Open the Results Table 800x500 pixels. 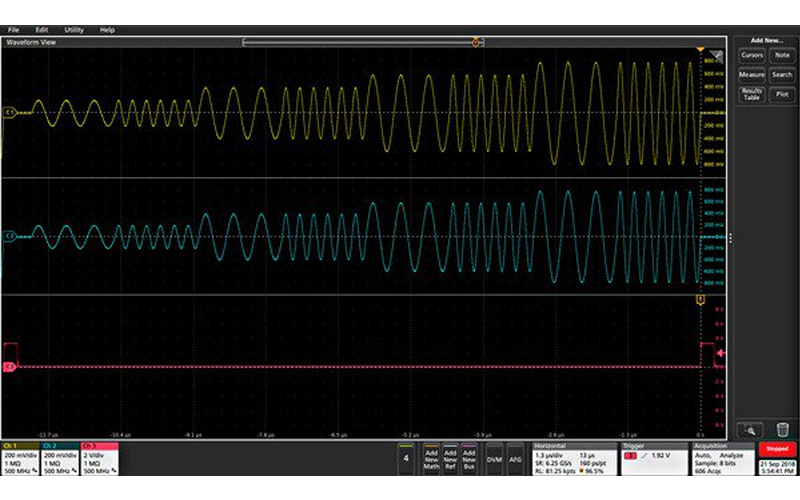(x=752, y=94)
